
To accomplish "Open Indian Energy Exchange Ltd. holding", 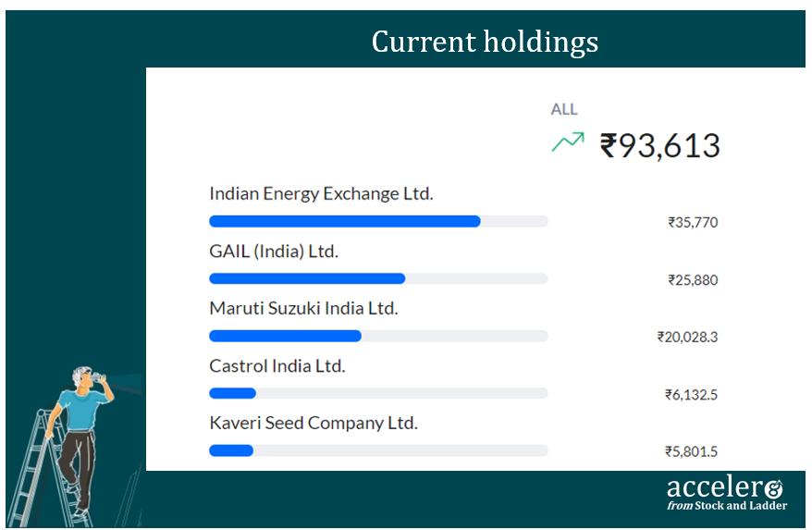I will pos(321,193).
